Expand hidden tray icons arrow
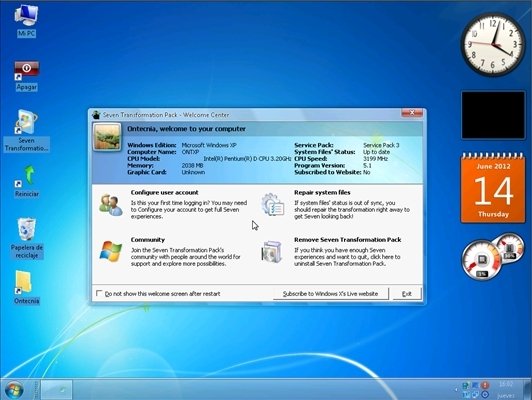This screenshot has width=532, height=400. pos(456,390)
